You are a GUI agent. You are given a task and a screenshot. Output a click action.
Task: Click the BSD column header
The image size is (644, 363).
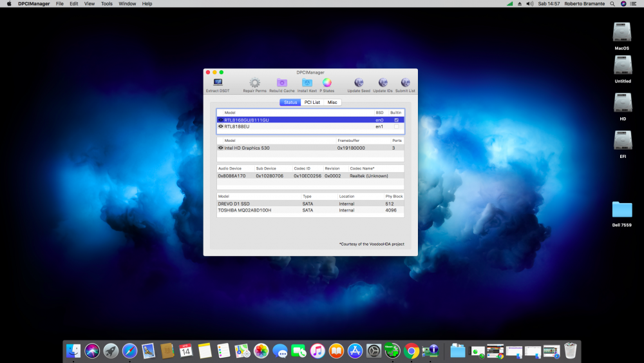[x=379, y=113]
